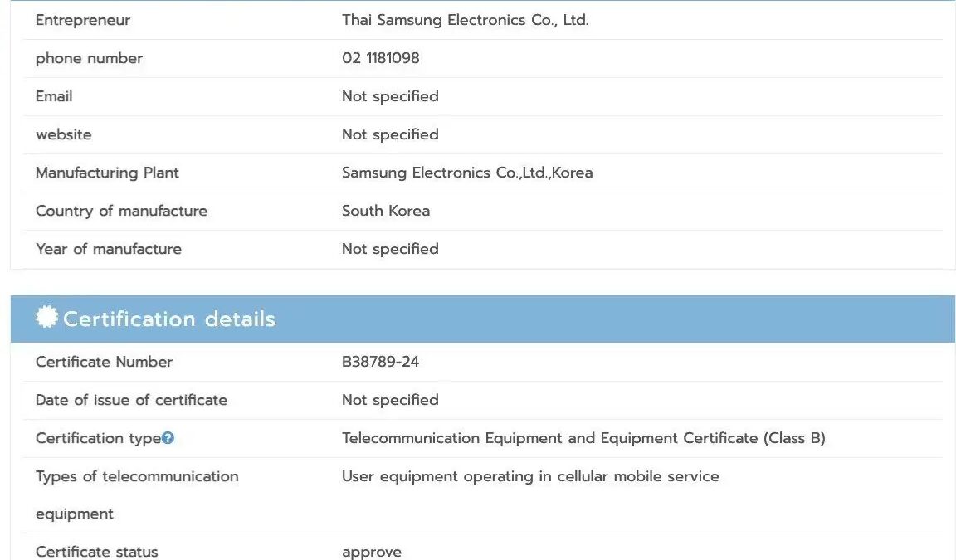Viewport: 956px width, 560px height.
Task: Click User equipment operating in cellular mobile service
Action: 530,476
